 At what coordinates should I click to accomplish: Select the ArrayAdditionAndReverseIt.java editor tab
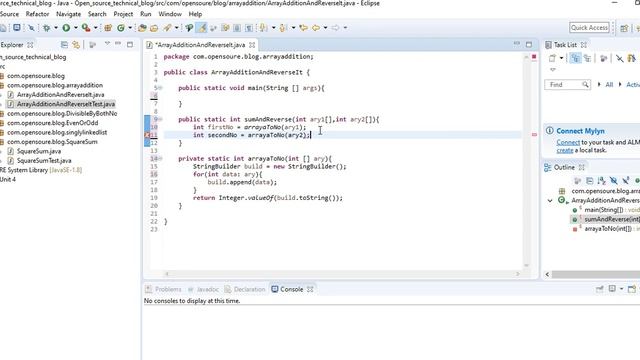[x=200, y=45]
